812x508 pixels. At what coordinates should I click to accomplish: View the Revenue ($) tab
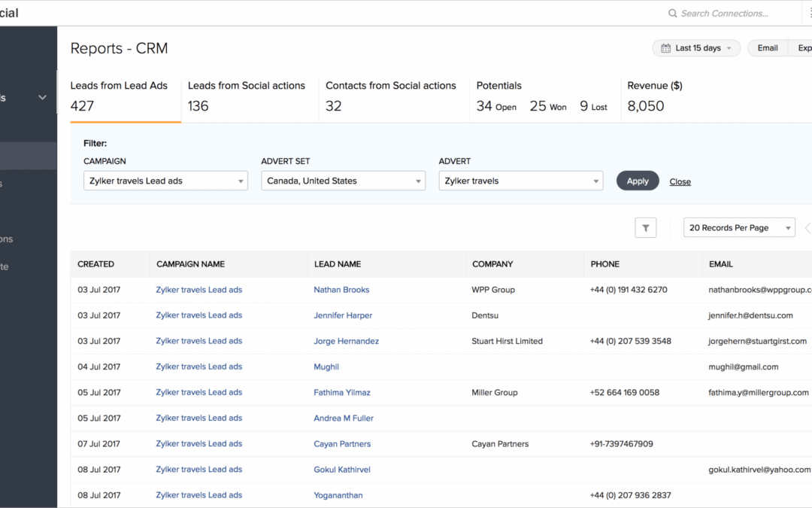click(x=654, y=96)
